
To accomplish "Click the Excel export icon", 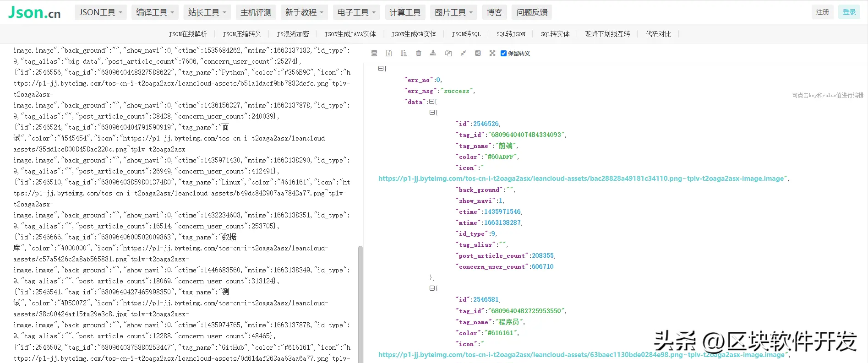I will click(x=389, y=53).
